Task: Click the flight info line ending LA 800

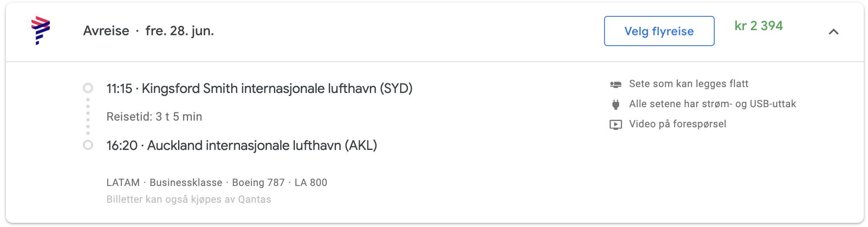Action: [217, 183]
